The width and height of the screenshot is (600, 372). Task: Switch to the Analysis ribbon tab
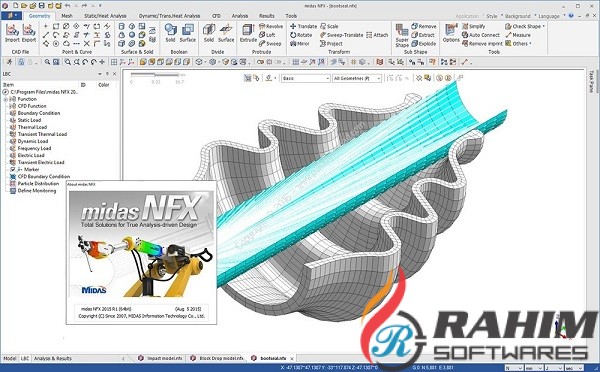tap(240, 16)
